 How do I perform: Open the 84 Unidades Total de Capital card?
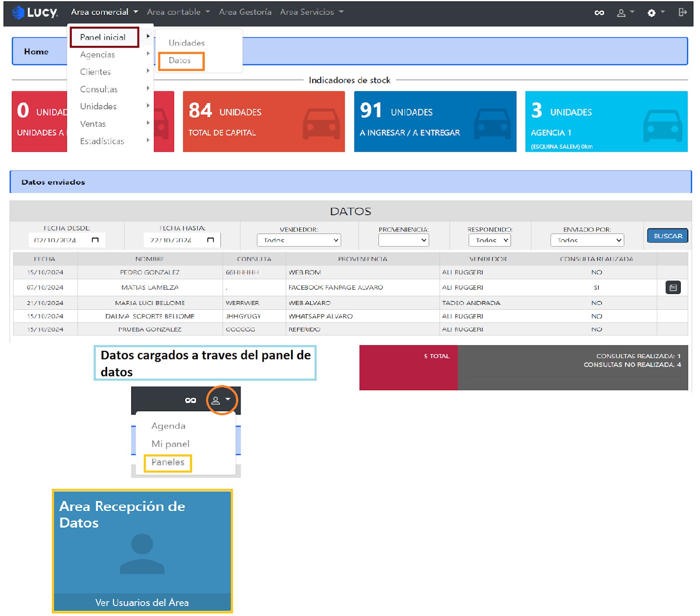tap(264, 122)
